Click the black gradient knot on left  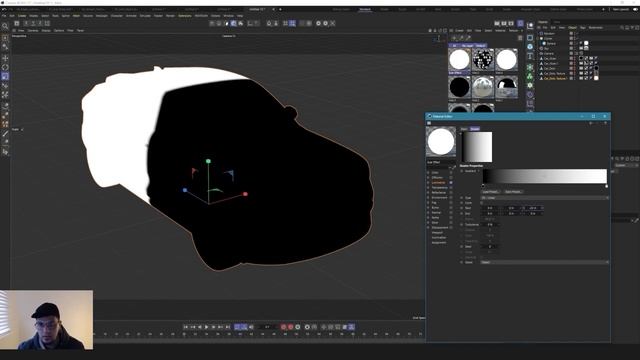coord(483,186)
